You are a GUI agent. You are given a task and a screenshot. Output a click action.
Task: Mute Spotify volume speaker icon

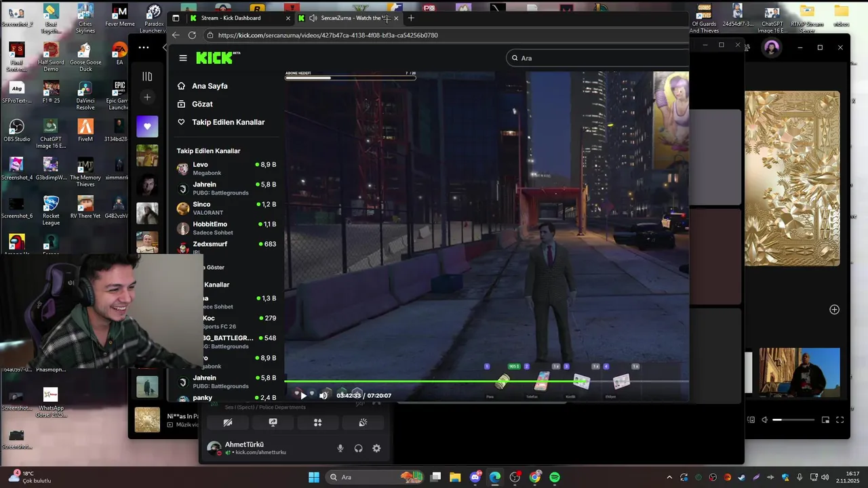764,420
